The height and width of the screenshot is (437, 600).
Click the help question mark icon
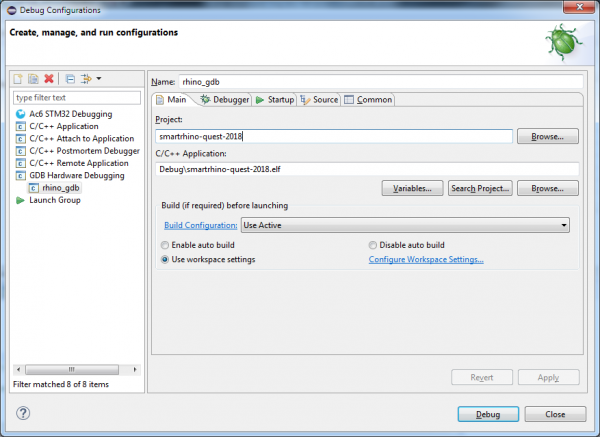pos(23,413)
